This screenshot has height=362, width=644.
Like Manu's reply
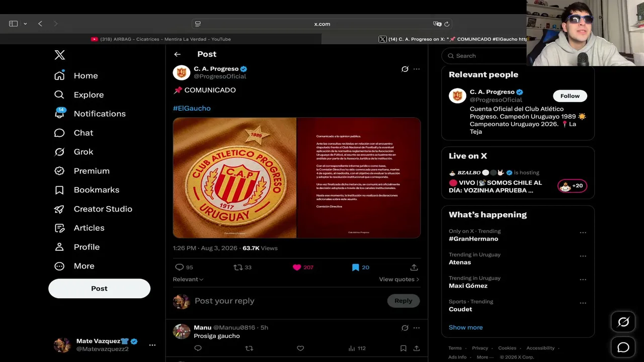(x=300, y=348)
